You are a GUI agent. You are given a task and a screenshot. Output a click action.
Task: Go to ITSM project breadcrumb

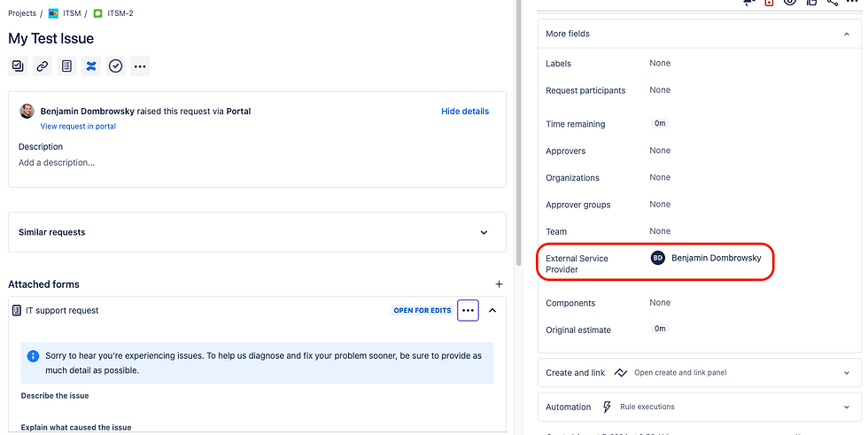72,13
